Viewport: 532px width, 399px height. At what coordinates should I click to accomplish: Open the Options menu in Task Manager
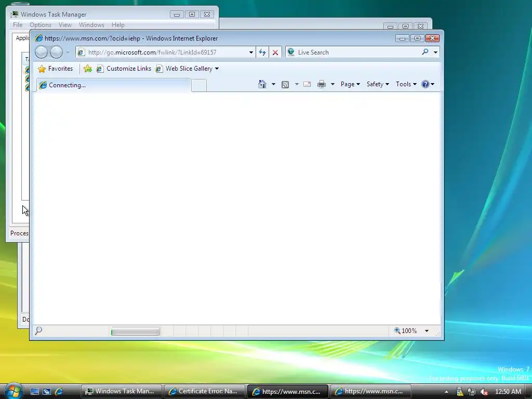point(41,25)
